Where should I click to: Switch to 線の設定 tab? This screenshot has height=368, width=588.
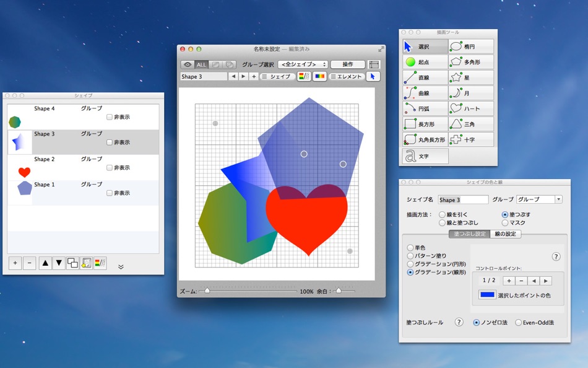506,234
